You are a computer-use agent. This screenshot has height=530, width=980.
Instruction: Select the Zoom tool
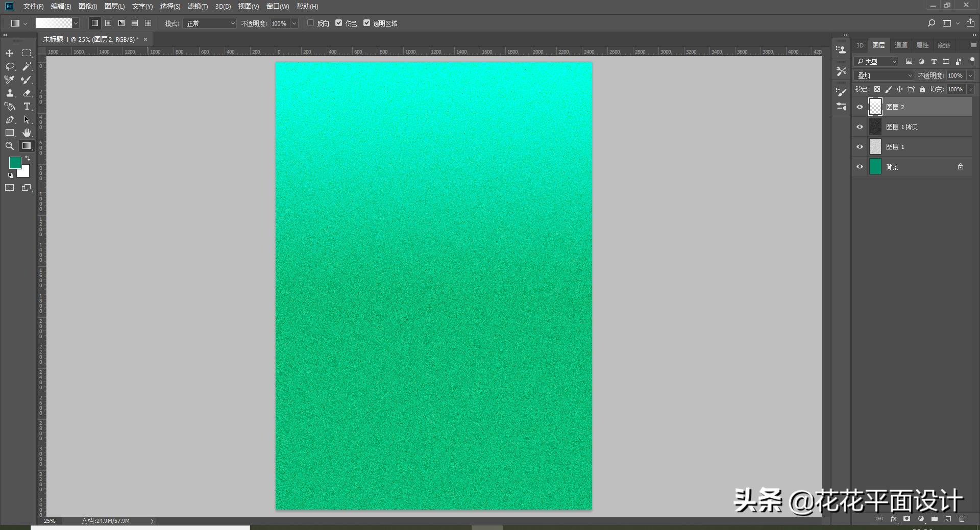click(x=10, y=146)
